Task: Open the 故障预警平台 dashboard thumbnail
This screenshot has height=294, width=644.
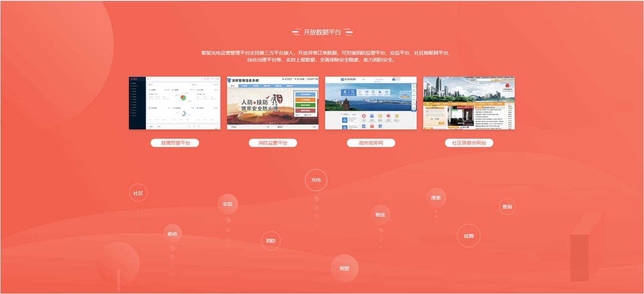Action: coord(175,103)
